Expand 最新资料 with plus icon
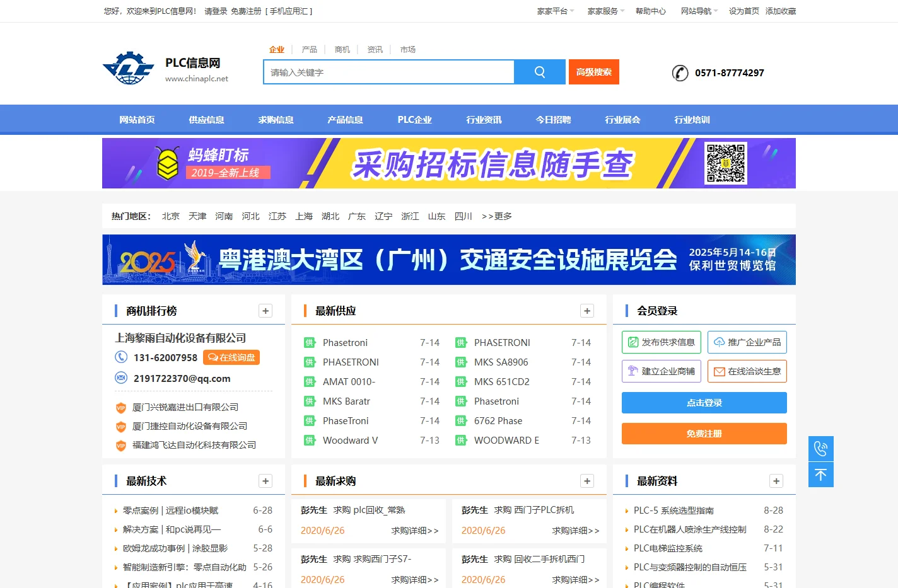 click(x=776, y=481)
